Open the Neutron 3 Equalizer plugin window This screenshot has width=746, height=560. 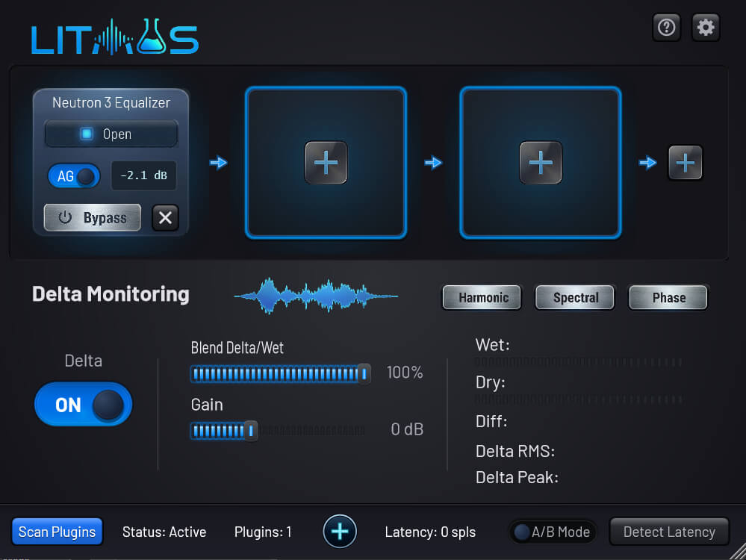pos(111,134)
